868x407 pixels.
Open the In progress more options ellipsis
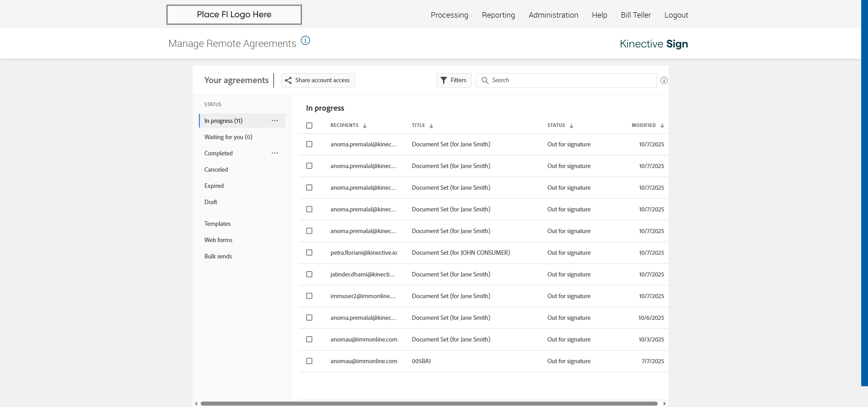275,121
